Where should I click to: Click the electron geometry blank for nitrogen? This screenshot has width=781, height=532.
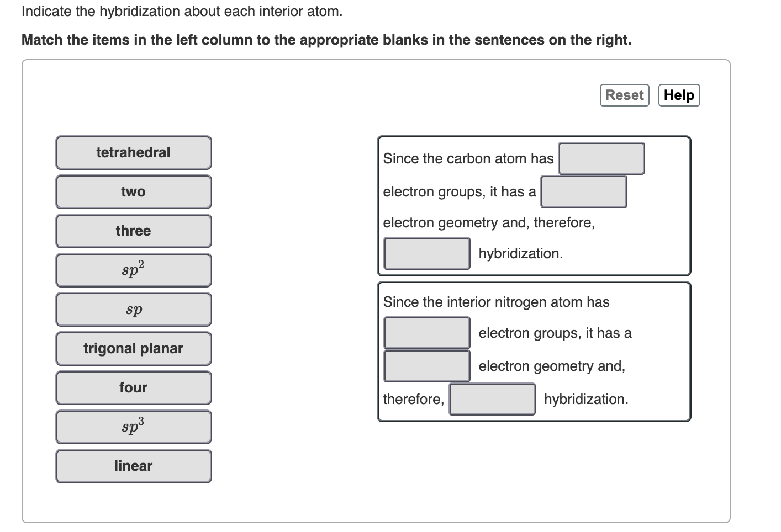[x=426, y=365]
